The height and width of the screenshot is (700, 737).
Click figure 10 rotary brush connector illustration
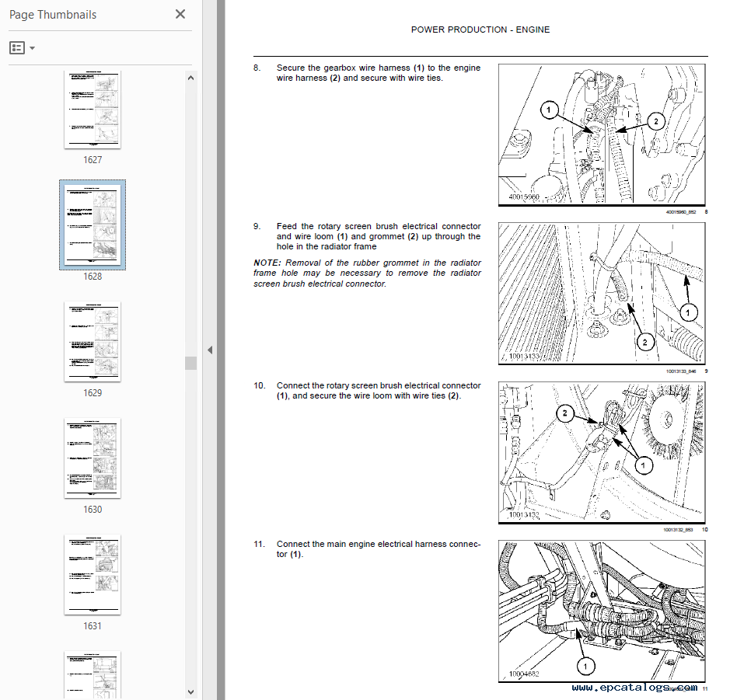pos(602,452)
